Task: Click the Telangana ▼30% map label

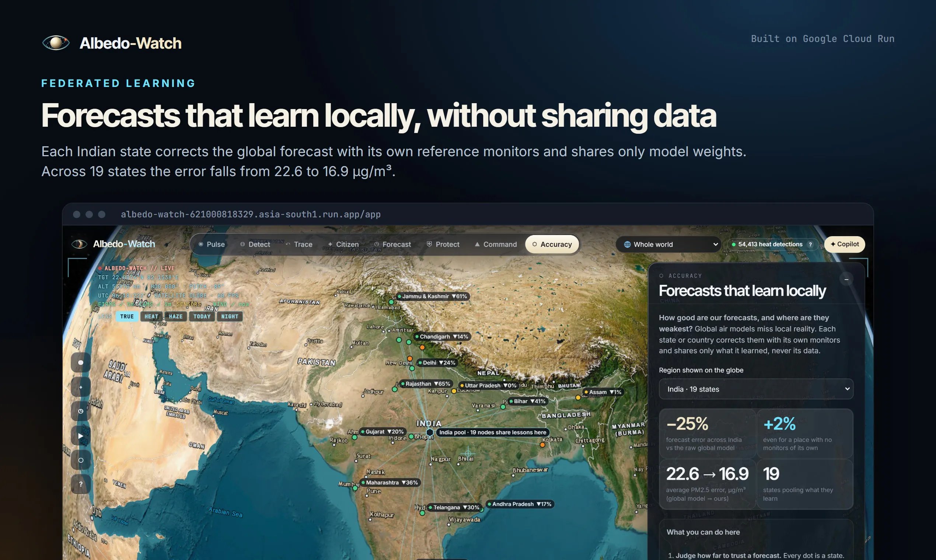Action: (x=454, y=508)
